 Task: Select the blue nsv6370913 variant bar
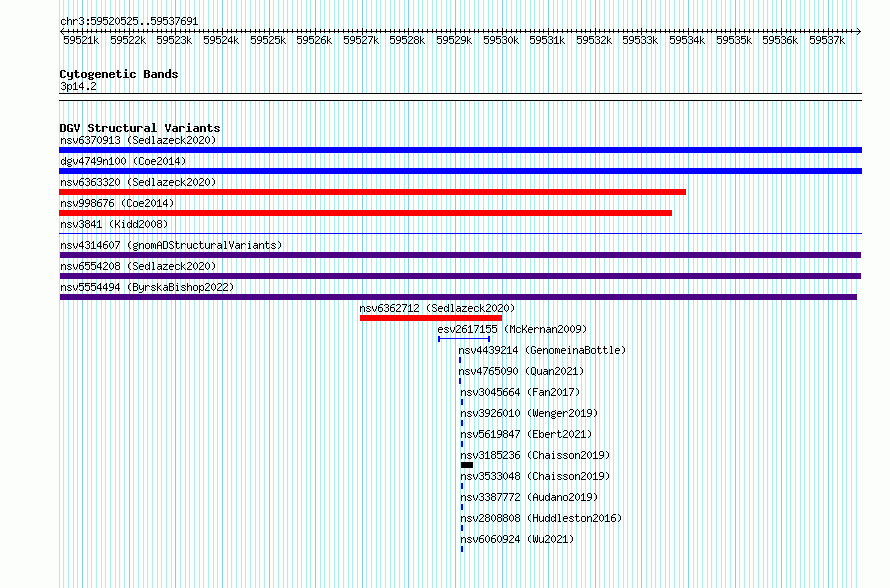(x=460, y=150)
